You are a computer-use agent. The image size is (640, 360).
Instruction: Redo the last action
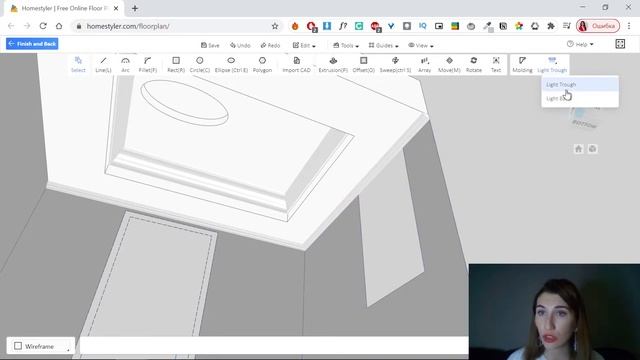[x=270, y=45]
